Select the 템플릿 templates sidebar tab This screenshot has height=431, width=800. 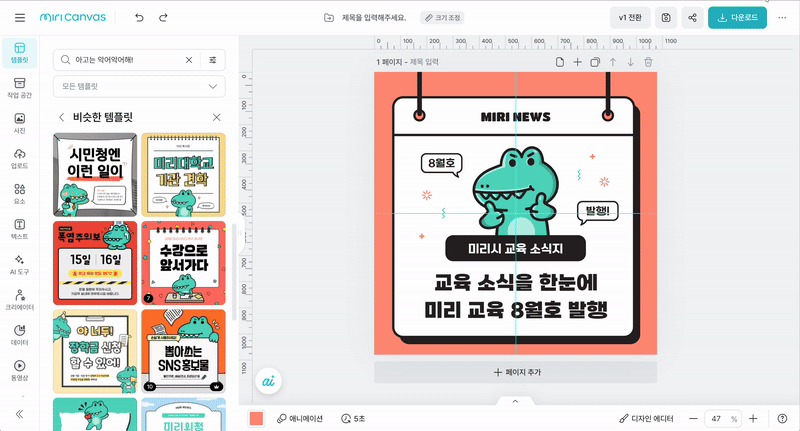click(19, 53)
